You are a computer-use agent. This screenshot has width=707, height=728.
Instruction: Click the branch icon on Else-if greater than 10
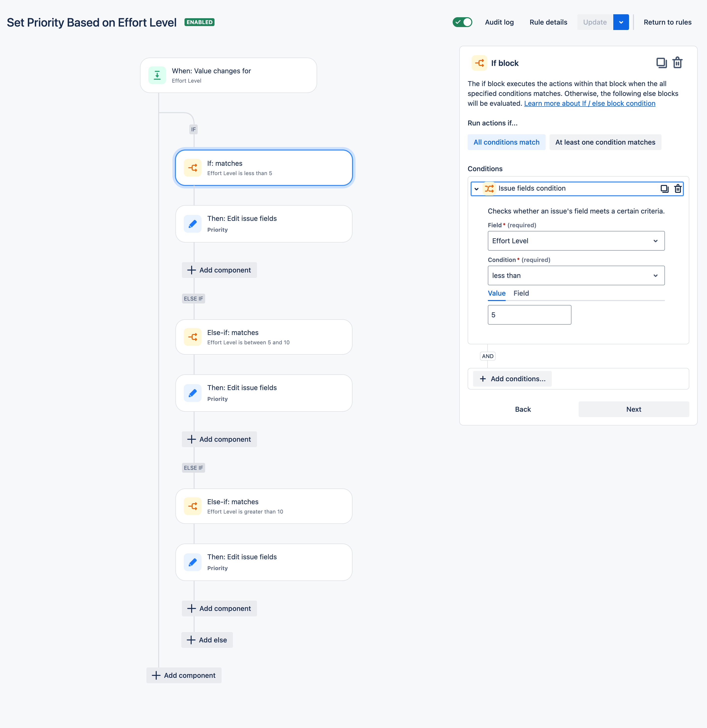(x=192, y=506)
